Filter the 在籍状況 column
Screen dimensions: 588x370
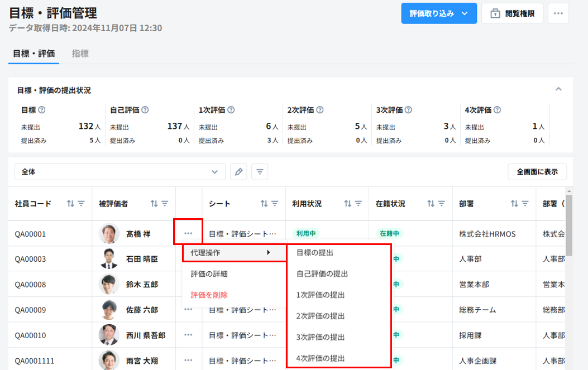[442, 204]
